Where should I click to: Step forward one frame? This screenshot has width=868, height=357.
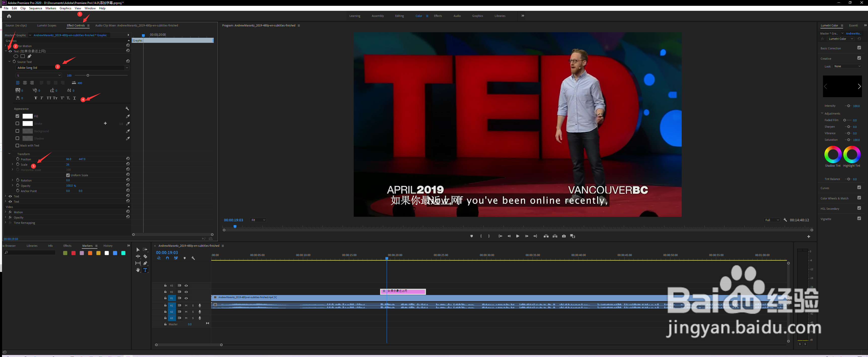point(526,236)
